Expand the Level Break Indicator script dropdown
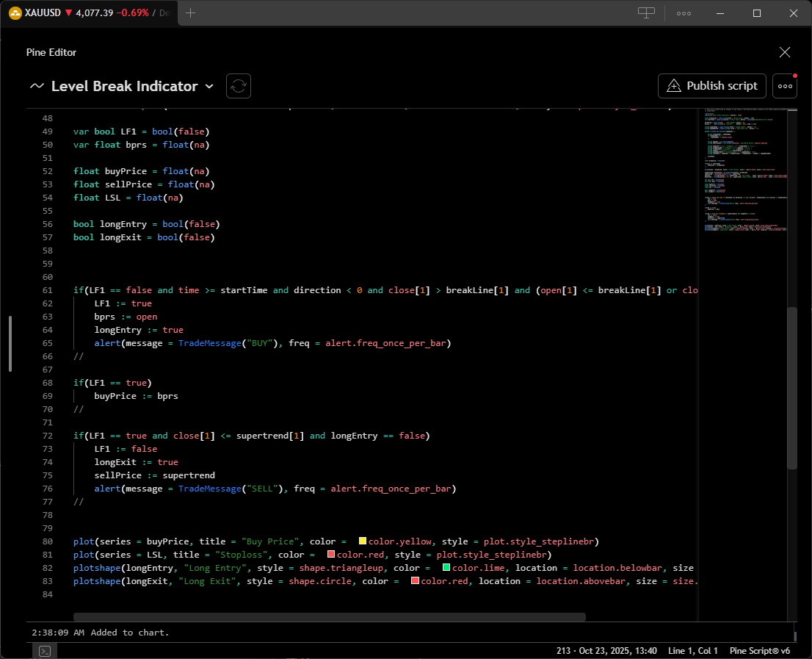Image resolution: width=812 pixels, height=659 pixels. point(209,87)
